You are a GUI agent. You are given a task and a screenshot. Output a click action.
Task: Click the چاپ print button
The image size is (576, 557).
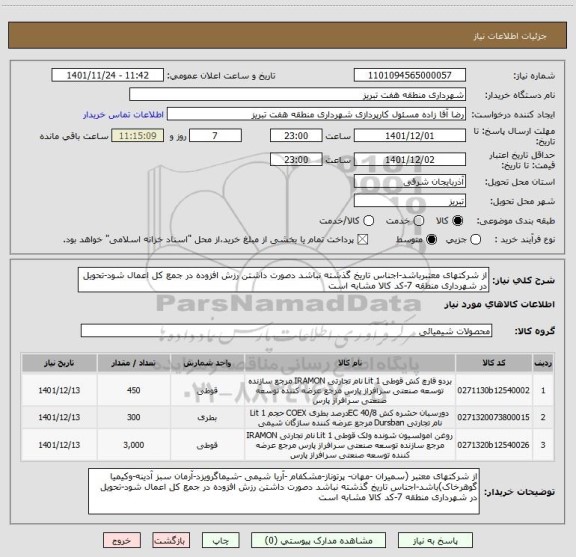point(221,541)
